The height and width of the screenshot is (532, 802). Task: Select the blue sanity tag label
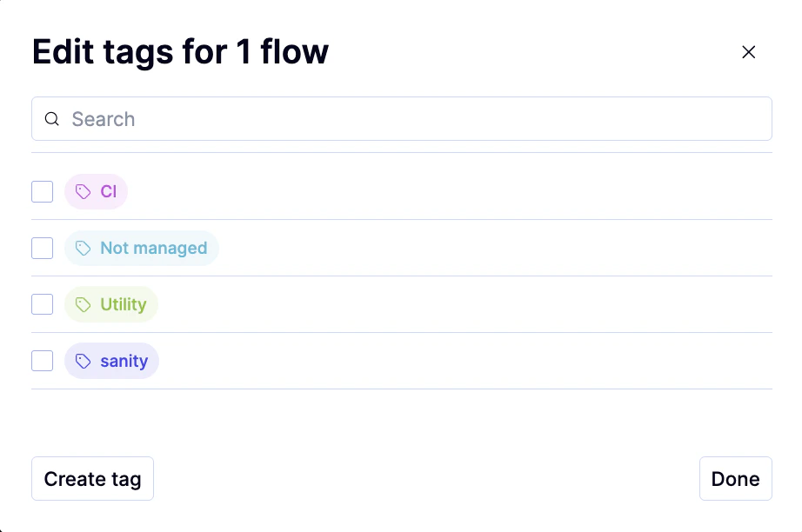click(x=124, y=361)
